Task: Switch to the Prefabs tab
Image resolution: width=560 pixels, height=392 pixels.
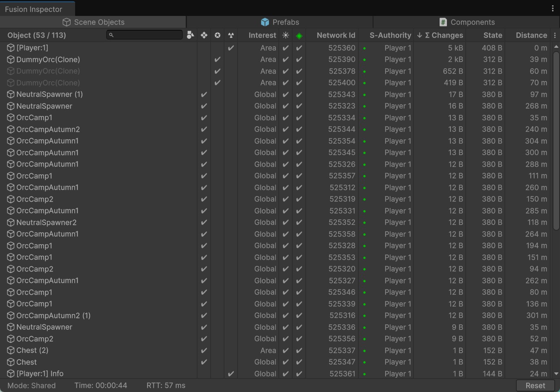Action: click(280, 22)
